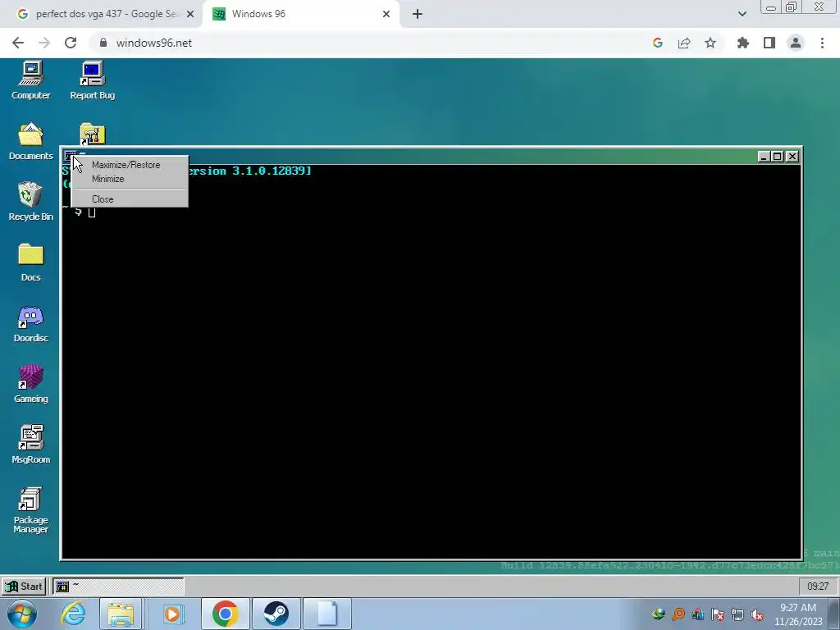Minimize the terminal window
The image size is (840, 630).
point(764,157)
